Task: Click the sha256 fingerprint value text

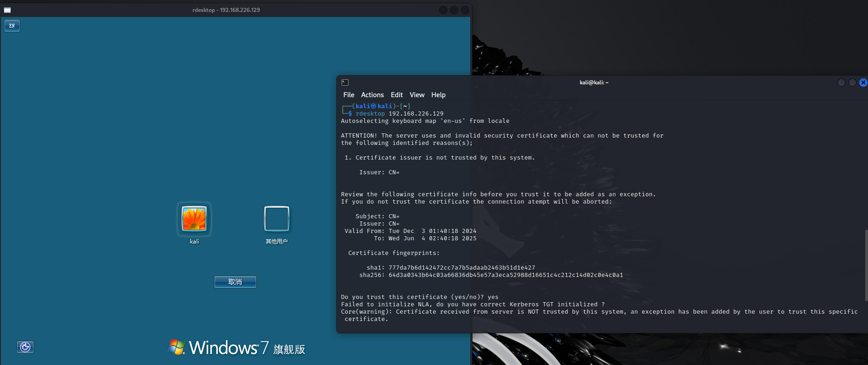Action: tap(506, 275)
